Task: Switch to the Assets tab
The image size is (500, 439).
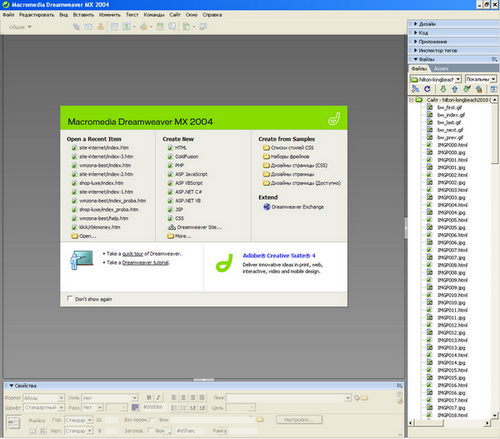Action: tap(441, 69)
